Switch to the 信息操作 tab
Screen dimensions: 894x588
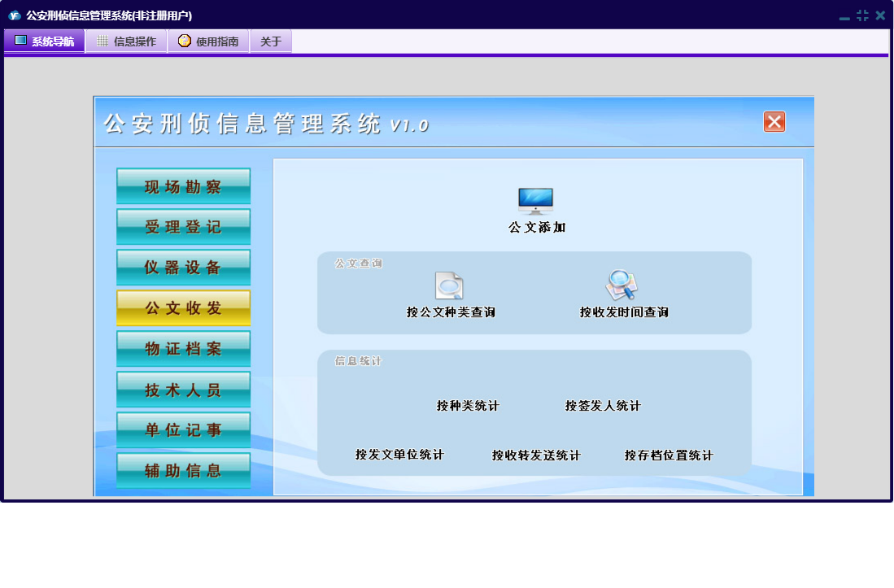coord(126,41)
